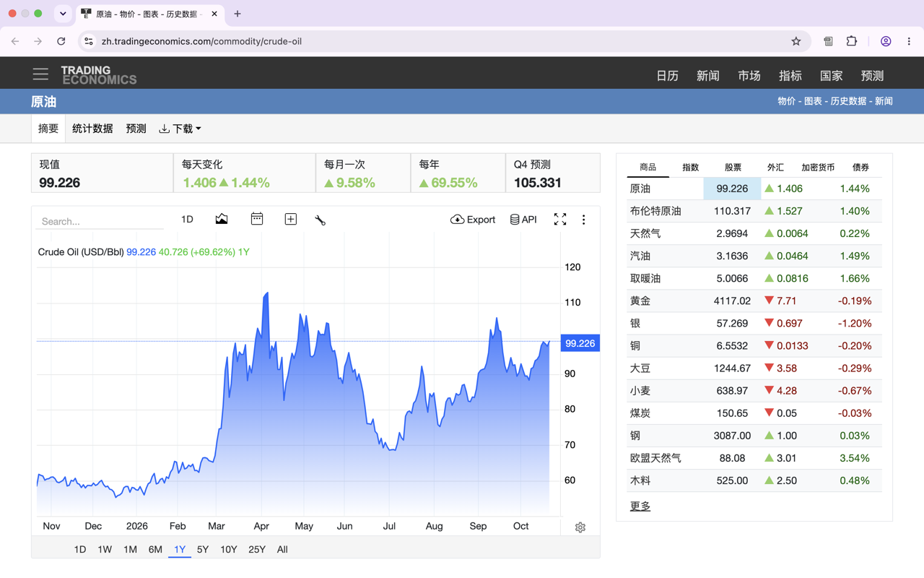
Task: Expand the browser tab search dropdown
Action: 63,14
